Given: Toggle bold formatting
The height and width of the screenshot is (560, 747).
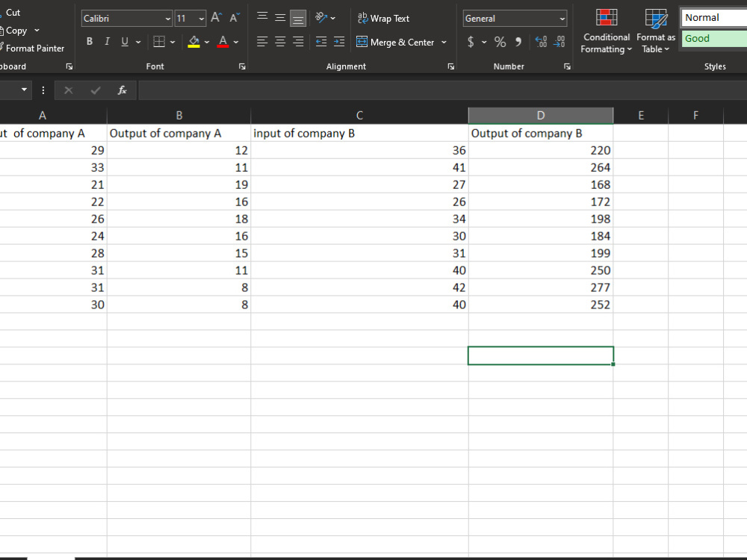Looking at the screenshot, I should 89,42.
